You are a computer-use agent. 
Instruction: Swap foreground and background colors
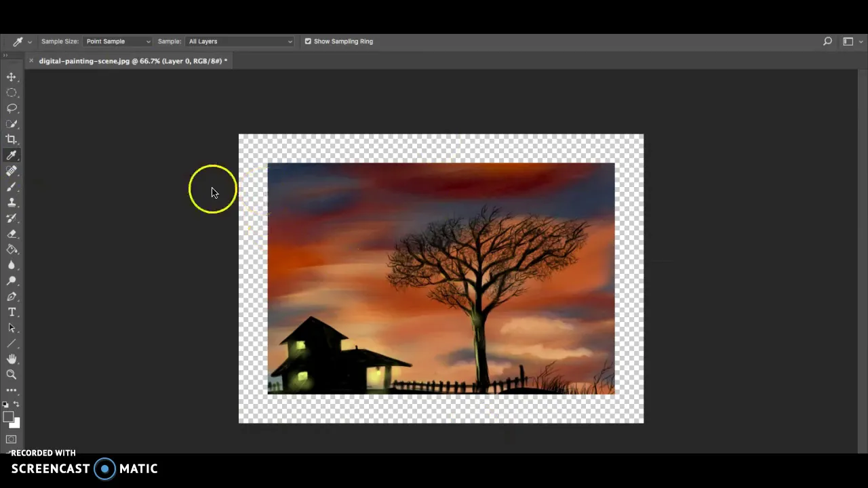17,405
